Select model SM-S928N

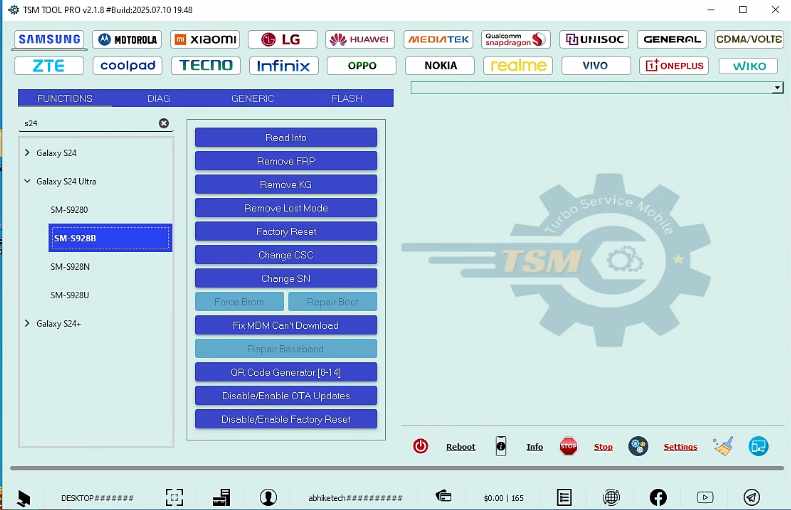click(x=70, y=267)
